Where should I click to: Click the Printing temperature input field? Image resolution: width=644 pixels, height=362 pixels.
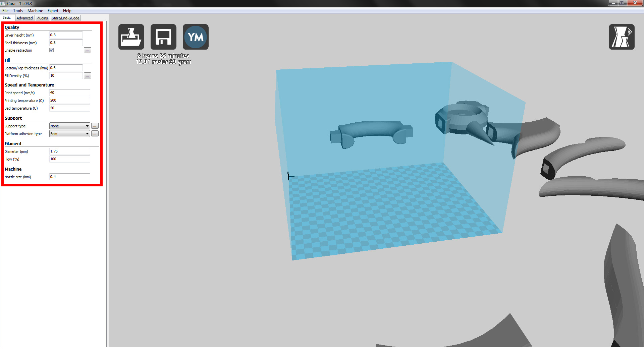pyautogui.click(x=69, y=101)
